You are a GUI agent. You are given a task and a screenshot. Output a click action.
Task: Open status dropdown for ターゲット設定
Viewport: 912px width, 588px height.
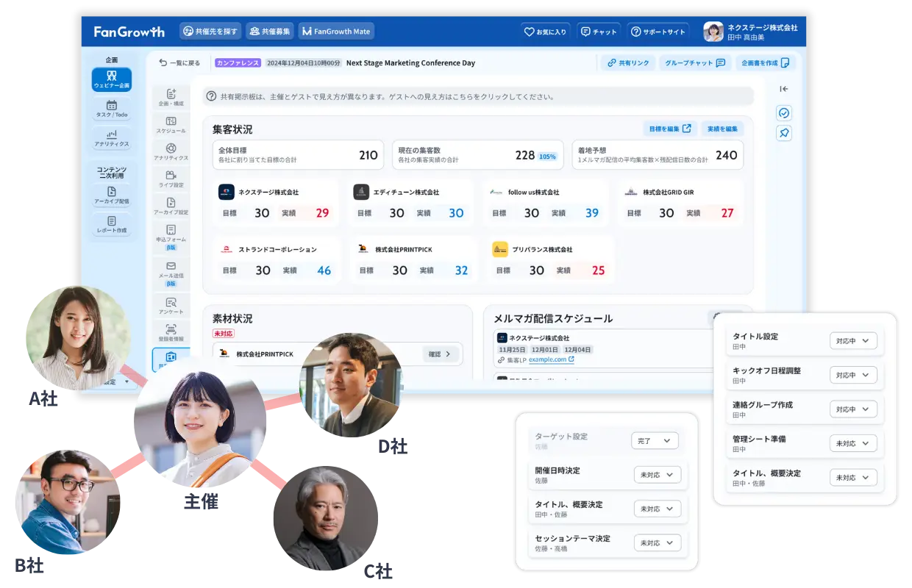click(x=655, y=441)
